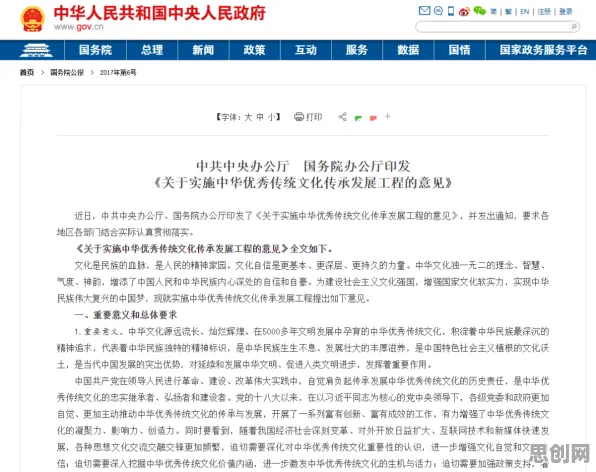Open the Weibo icon
This screenshot has height=472, width=596.
464,11
